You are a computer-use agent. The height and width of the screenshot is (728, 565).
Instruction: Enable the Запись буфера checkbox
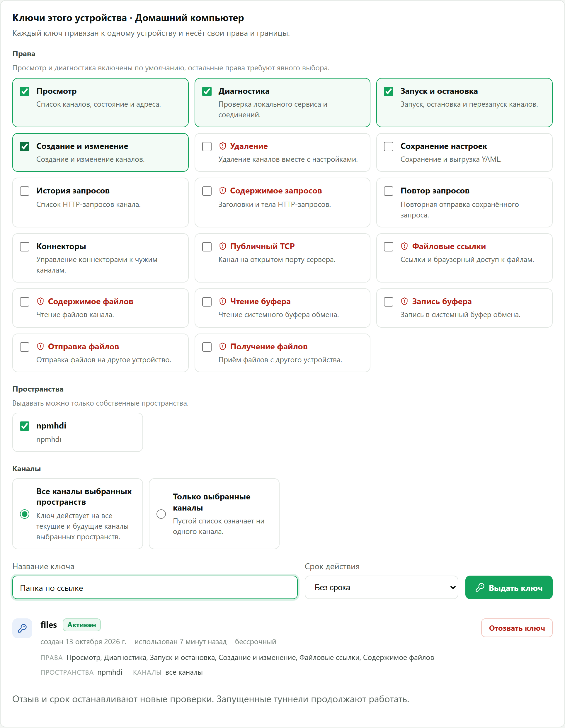click(x=389, y=302)
